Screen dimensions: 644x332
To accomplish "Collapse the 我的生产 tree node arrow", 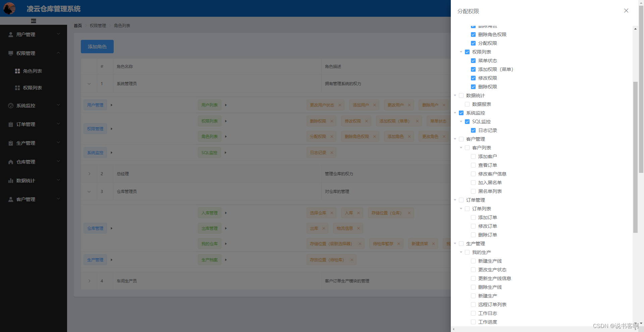I will pyautogui.click(x=461, y=252).
